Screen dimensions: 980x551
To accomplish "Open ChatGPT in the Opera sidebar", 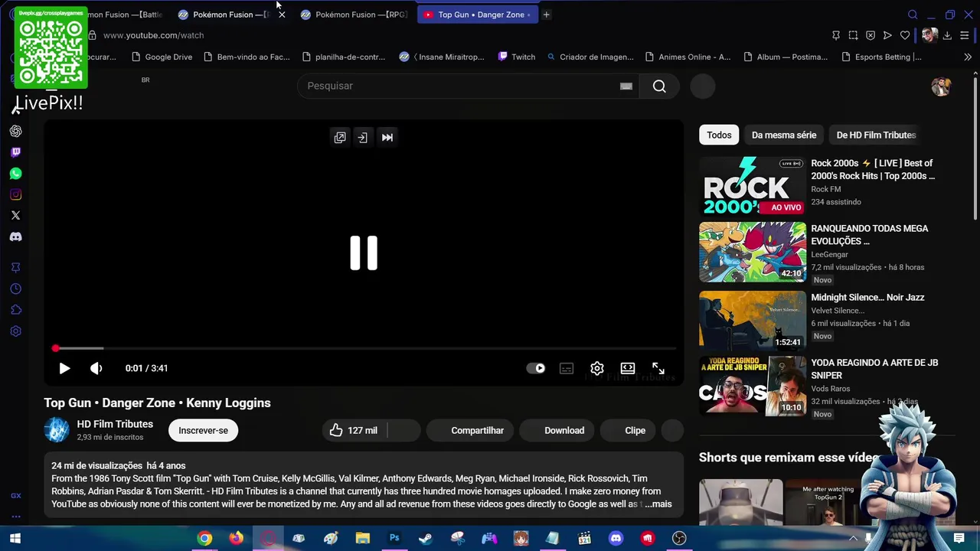I will (15, 131).
